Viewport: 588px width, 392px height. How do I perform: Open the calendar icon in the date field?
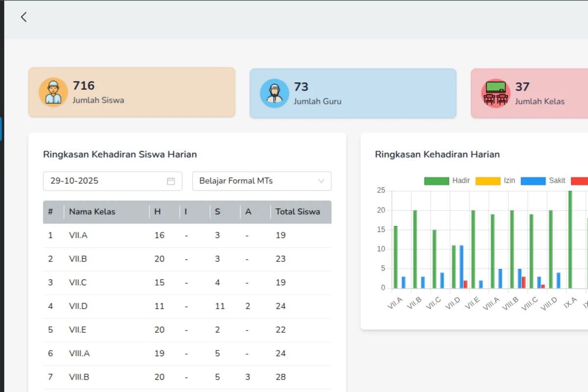coord(171,181)
